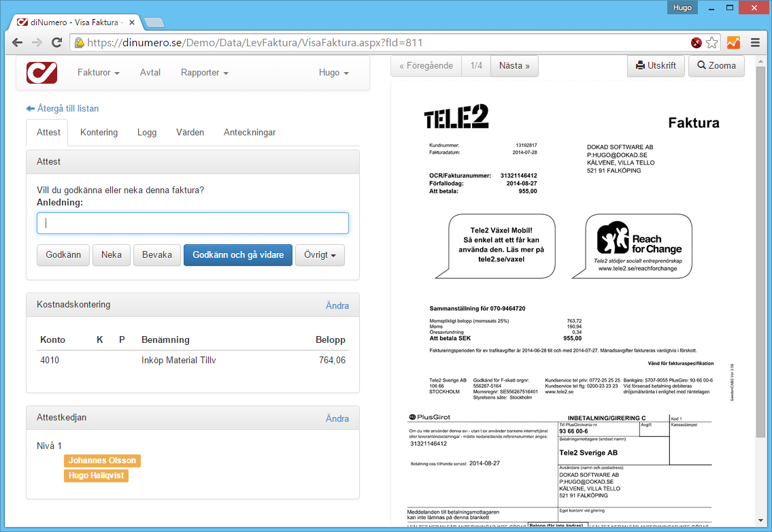Click the Återgå till listan link
The image size is (772, 532).
click(63, 108)
